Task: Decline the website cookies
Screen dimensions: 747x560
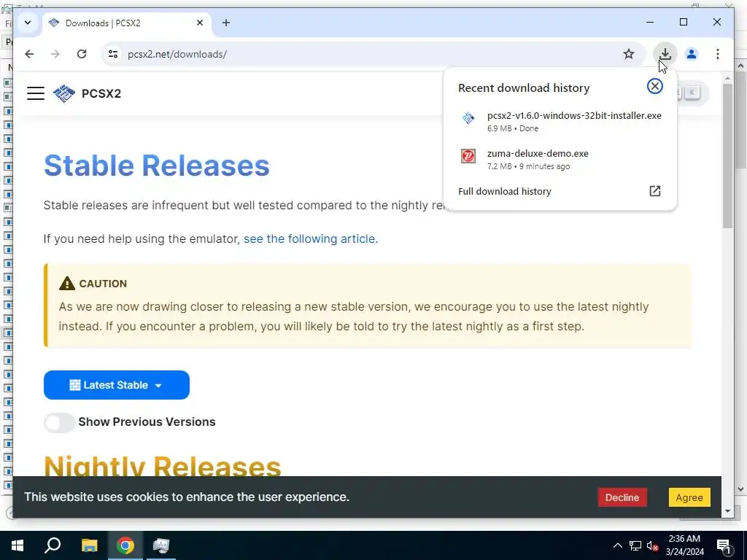Action: (x=622, y=497)
